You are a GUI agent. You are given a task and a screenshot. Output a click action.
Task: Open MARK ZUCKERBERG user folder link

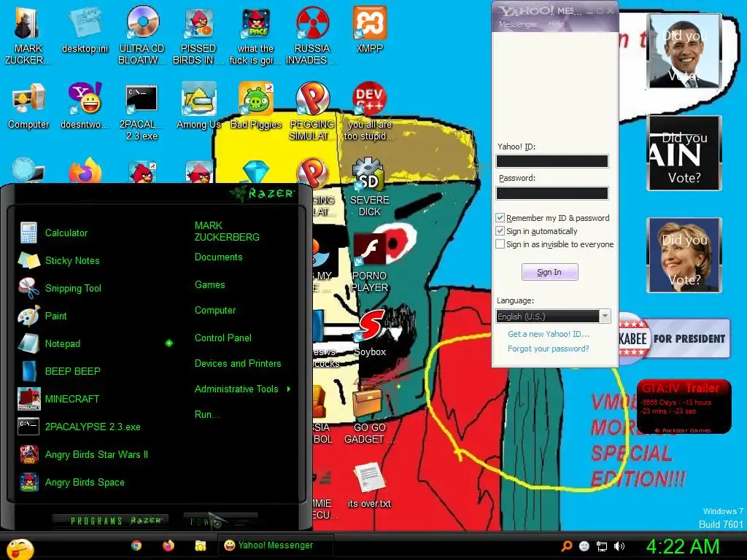click(x=227, y=231)
